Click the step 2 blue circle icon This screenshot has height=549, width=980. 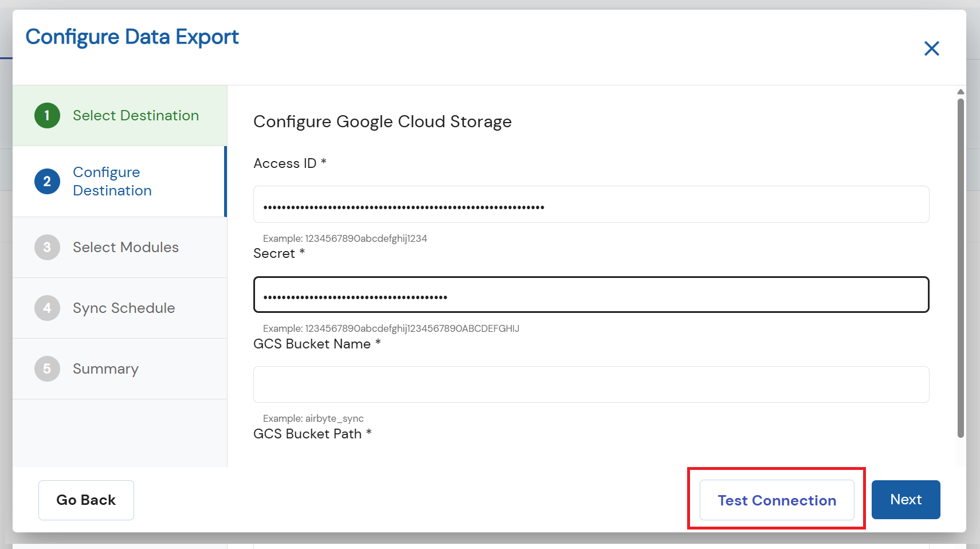pos(47,182)
